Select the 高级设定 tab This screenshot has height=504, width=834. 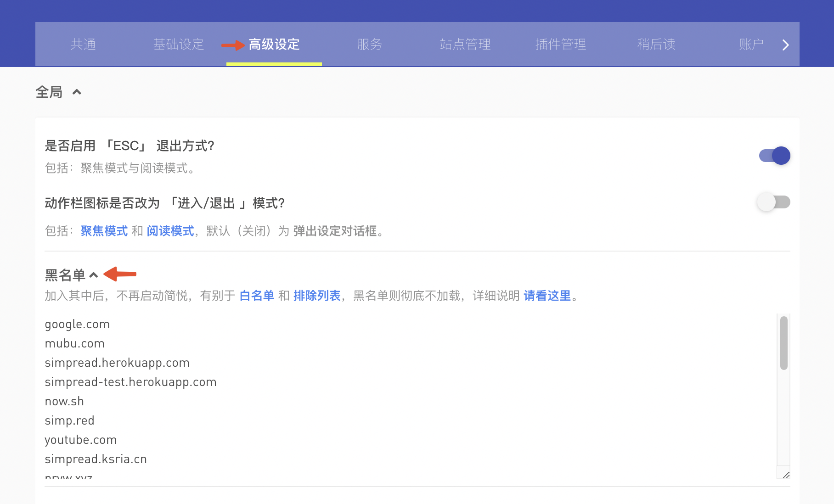(x=274, y=45)
